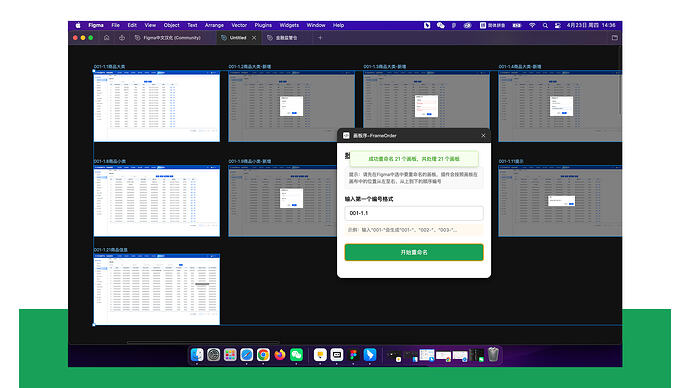Screen dimensions: 690x388
Task: Click the date and time 14:36
Action: (x=591, y=26)
